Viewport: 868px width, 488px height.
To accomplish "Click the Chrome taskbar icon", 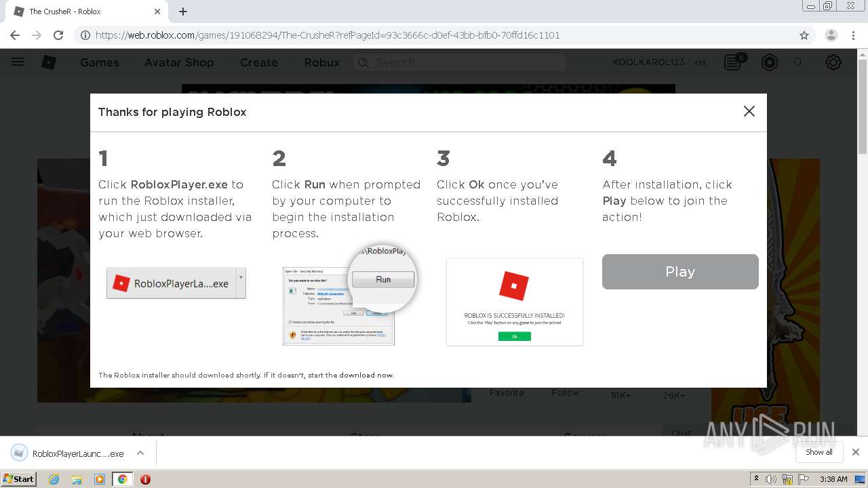I will [x=123, y=479].
